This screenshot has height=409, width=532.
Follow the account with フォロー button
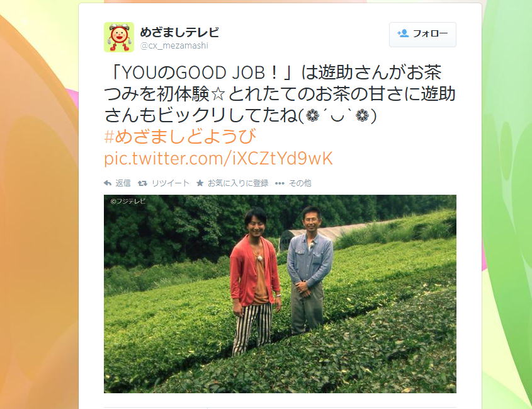tap(422, 34)
